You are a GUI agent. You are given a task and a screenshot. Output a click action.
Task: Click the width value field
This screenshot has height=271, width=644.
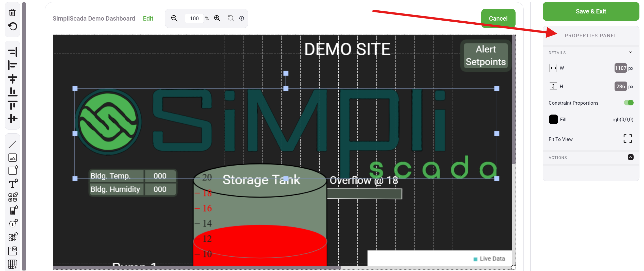pos(620,68)
